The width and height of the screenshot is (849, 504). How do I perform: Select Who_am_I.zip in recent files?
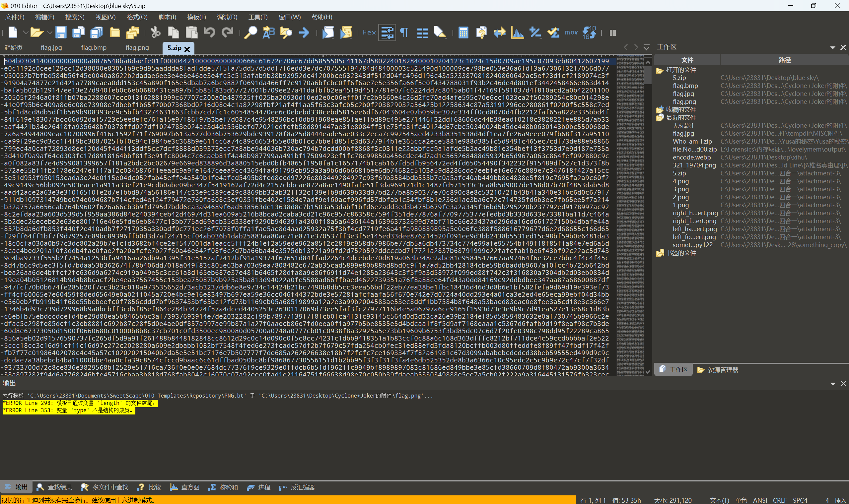click(692, 141)
